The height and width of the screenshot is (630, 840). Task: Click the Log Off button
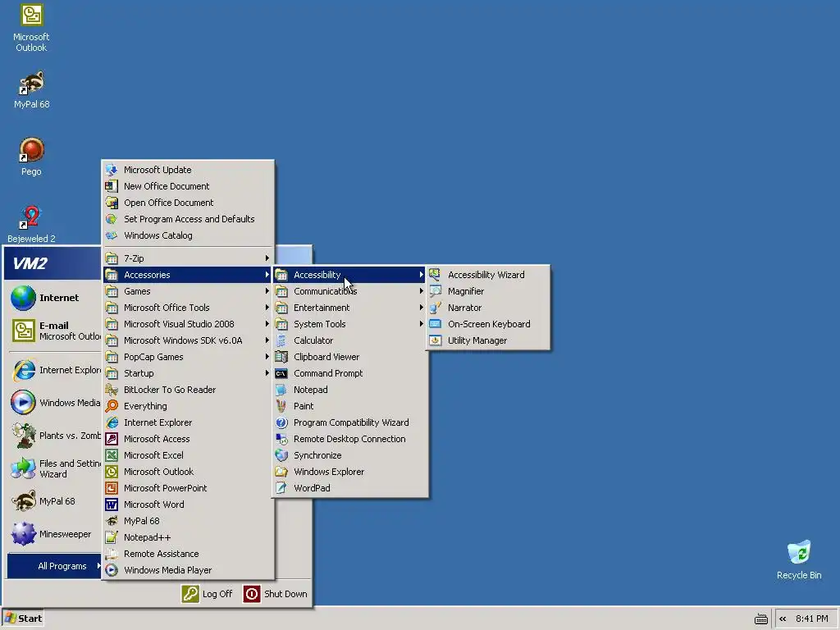pyautogui.click(x=208, y=594)
